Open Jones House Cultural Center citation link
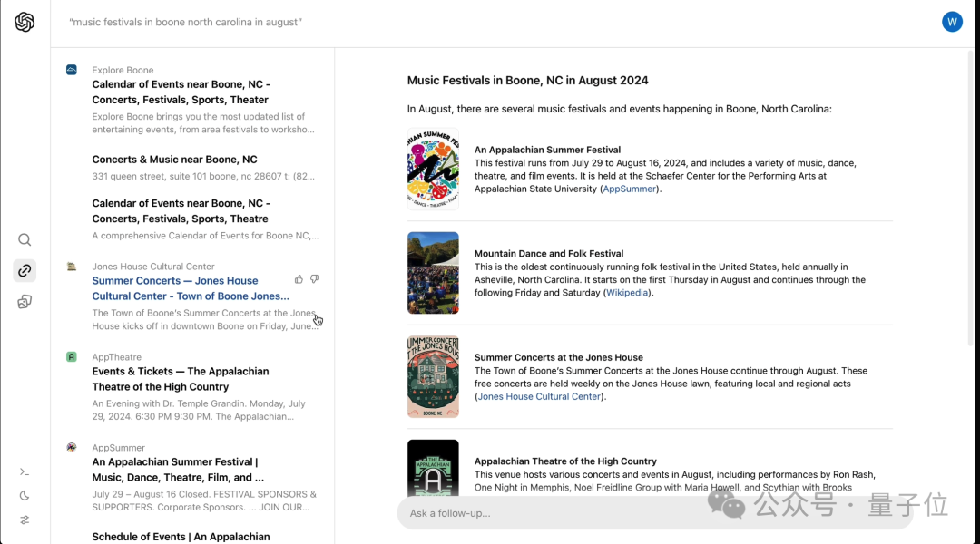The width and height of the screenshot is (980, 544). point(539,397)
